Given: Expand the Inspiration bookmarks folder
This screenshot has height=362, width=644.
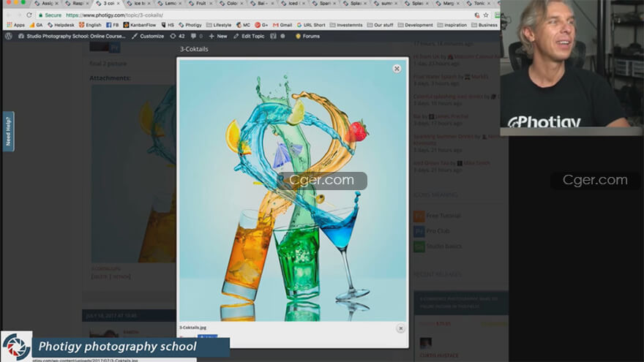Looking at the screenshot, I should [452, 25].
